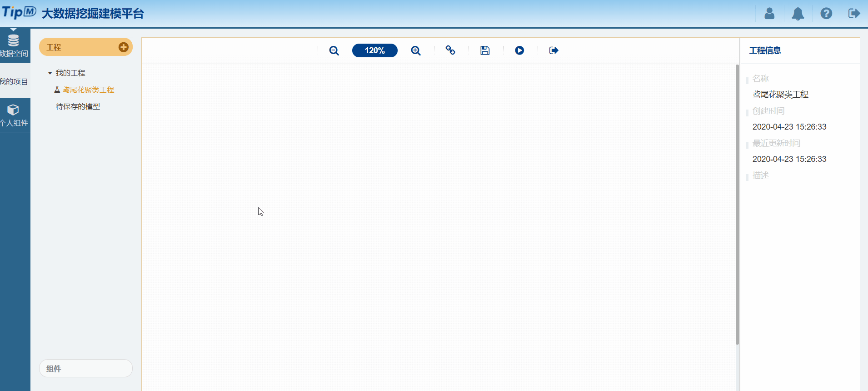Log out using the top-right exit icon
The width and height of the screenshot is (868, 391).
pos(854,14)
